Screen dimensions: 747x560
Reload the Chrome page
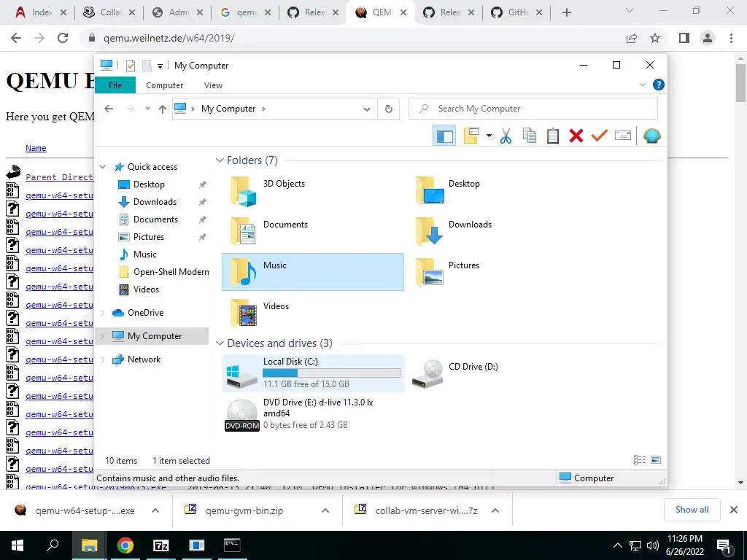pos(63,38)
